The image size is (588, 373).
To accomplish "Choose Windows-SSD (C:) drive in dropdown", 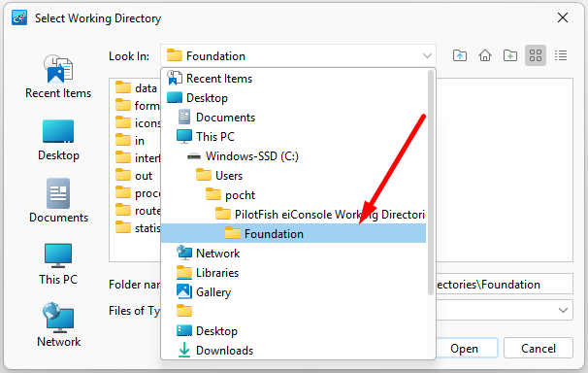I will 294,156.
